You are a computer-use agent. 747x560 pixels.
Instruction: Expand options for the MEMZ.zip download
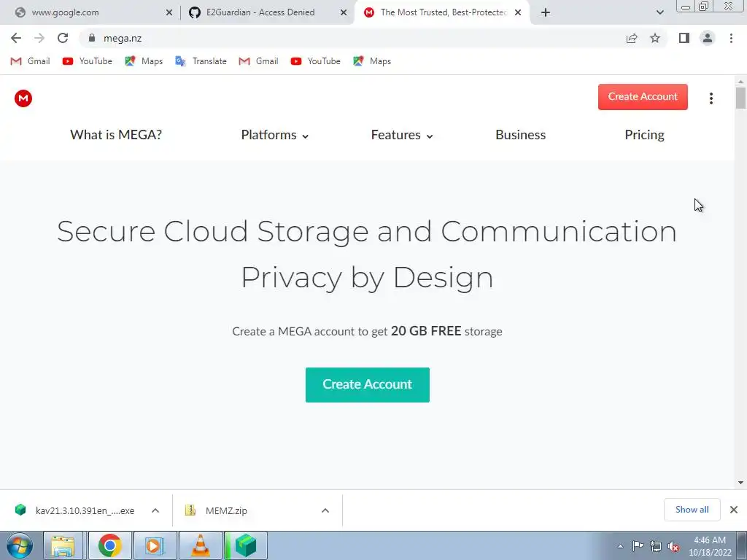325,510
